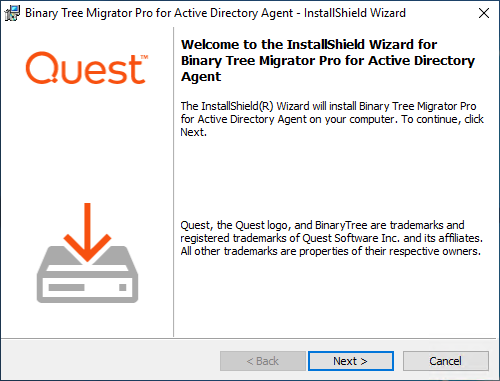Proceed with the Next > button
This screenshot has width=500, height=381.
[x=351, y=361]
